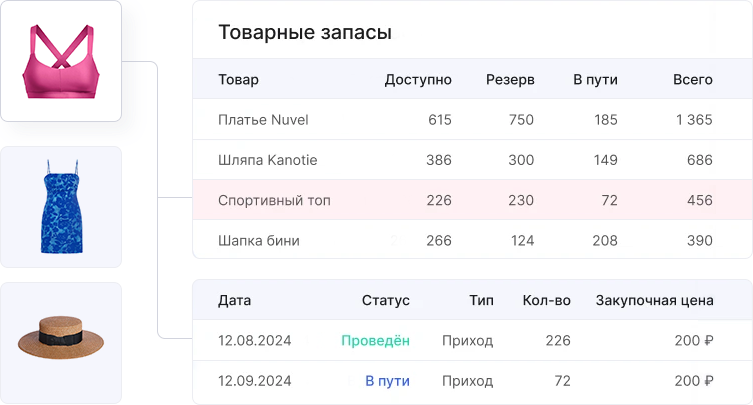This screenshot has width=753, height=405.
Task: Open the 12.09.2024 date entry
Action: [255, 381]
